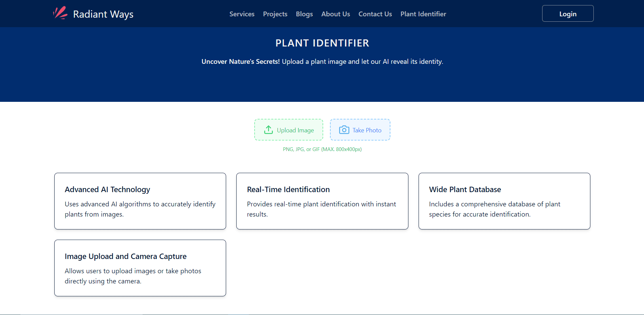Navigate to the Projects page
The height and width of the screenshot is (315, 644).
point(275,14)
